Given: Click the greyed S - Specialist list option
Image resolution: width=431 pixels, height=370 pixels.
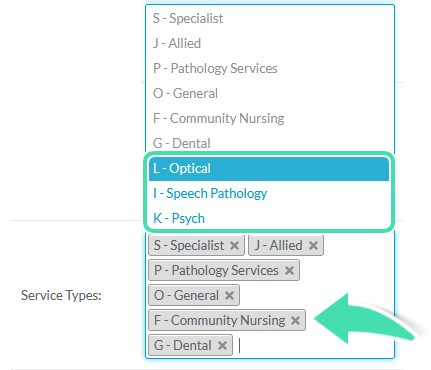Looking at the screenshot, I should 270,18.
